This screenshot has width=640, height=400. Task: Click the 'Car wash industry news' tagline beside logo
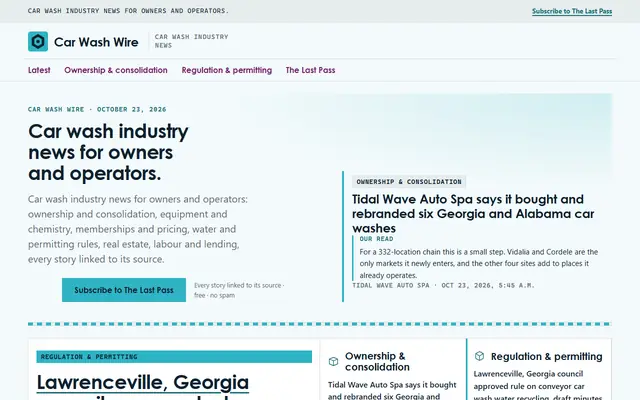[x=191, y=41]
